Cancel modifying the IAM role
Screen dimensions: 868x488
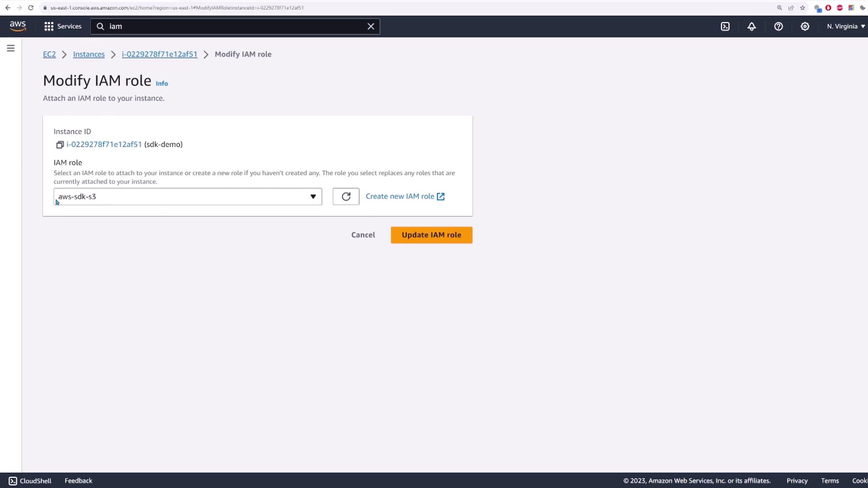[x=363, y=235]
